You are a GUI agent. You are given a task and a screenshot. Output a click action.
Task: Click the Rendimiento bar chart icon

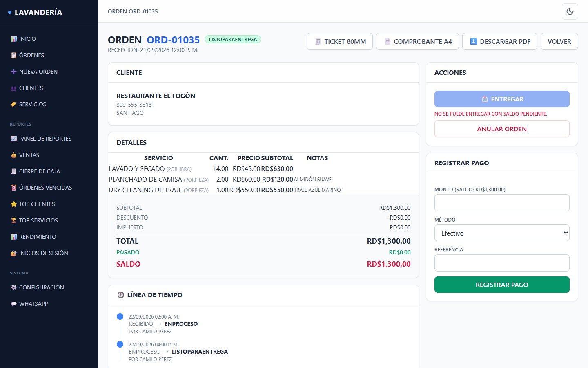tap(14, 237)
